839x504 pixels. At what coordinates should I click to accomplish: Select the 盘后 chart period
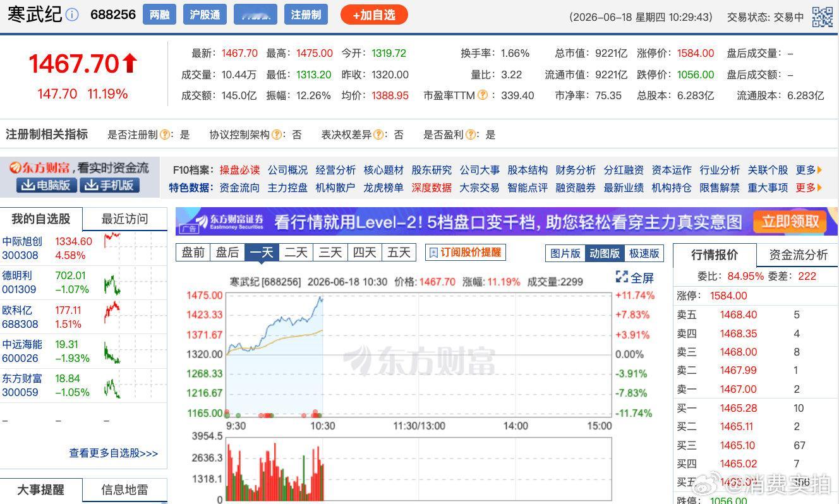(227, 253)
